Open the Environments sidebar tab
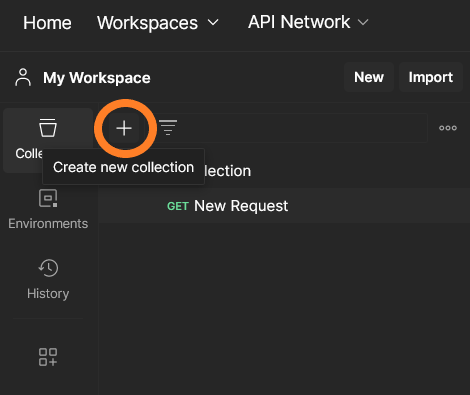Viewport: 470px width, 395px height. (x=48, y=210)
